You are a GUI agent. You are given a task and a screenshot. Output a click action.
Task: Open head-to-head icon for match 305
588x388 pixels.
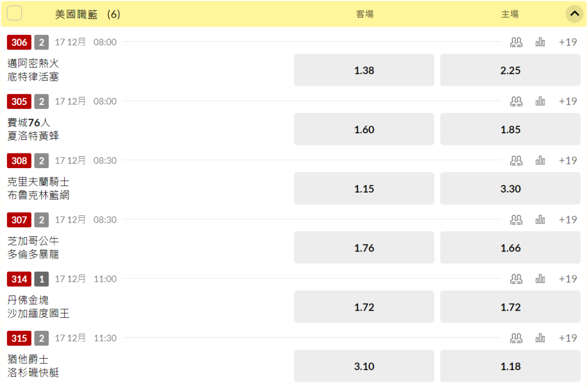tap(516, 101)
